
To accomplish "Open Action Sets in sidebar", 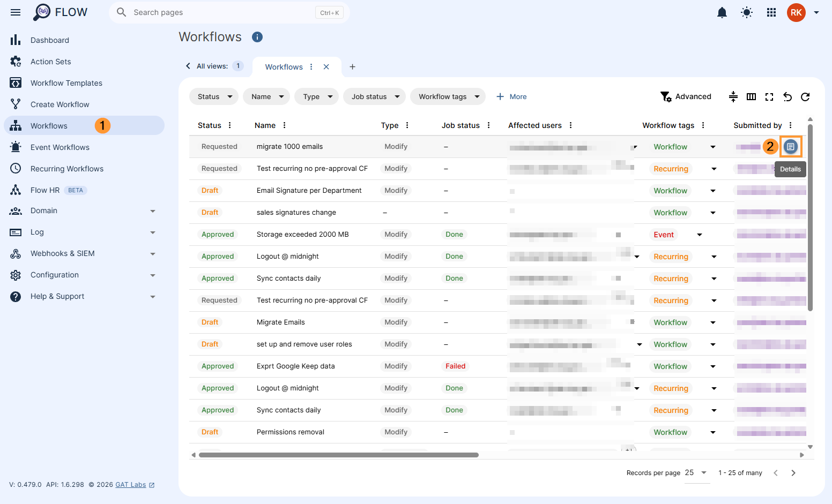I will point(84,62).
